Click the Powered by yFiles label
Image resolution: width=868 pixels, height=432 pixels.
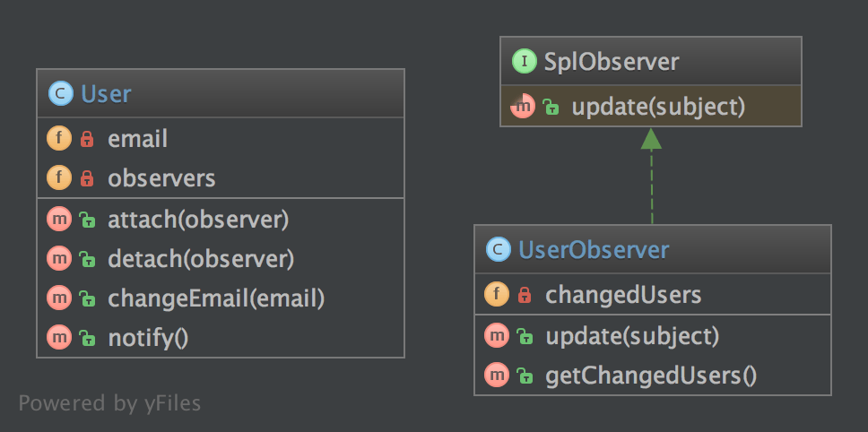tap(109, 403)
